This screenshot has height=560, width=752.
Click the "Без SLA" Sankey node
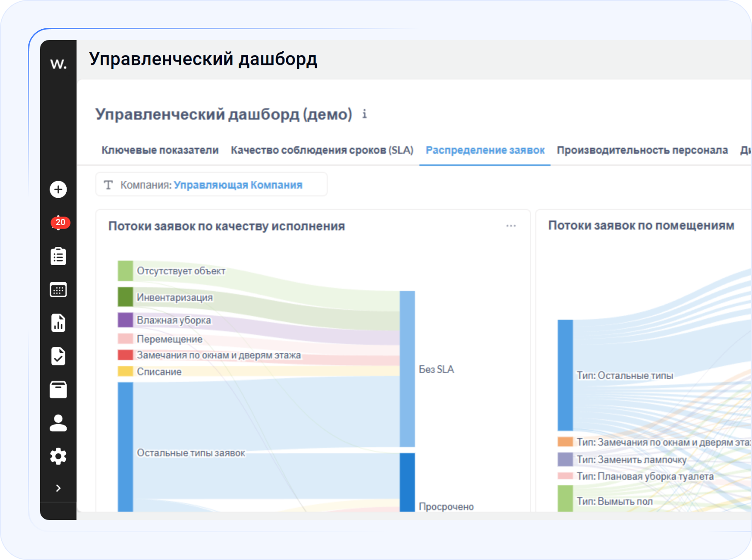coord(407,368)
